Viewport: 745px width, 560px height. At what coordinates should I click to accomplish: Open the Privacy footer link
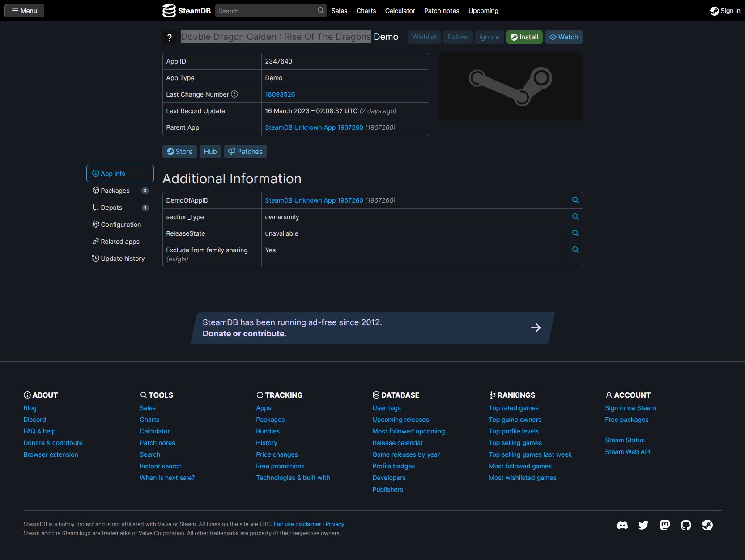tap(335, 524)
